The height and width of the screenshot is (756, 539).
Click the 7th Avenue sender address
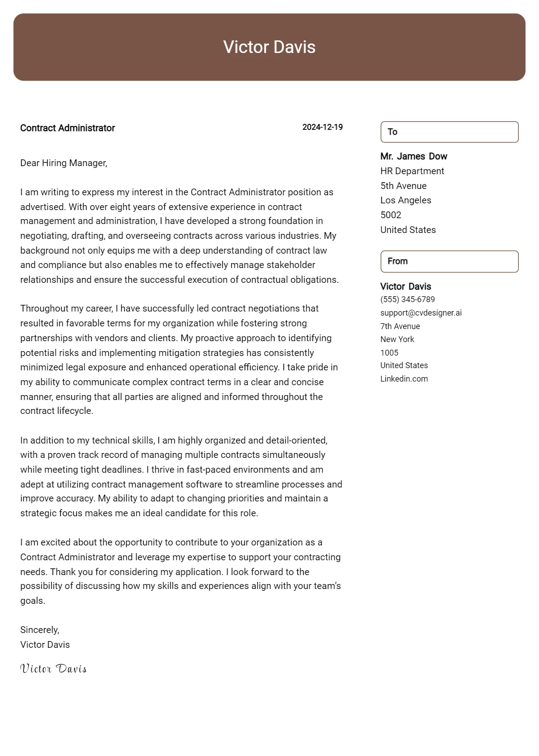pyautogui.click(x=400, y=326)
